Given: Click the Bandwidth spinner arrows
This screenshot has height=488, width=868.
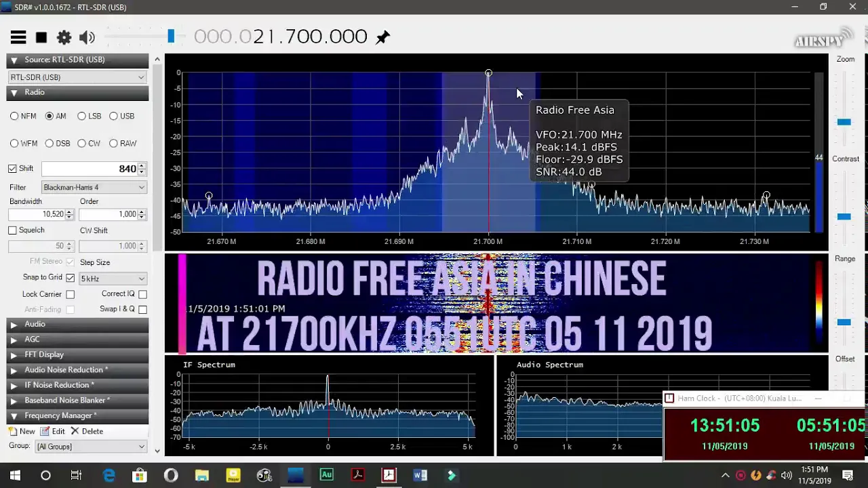Looking at the screenshot, I should tap(69, 214).
